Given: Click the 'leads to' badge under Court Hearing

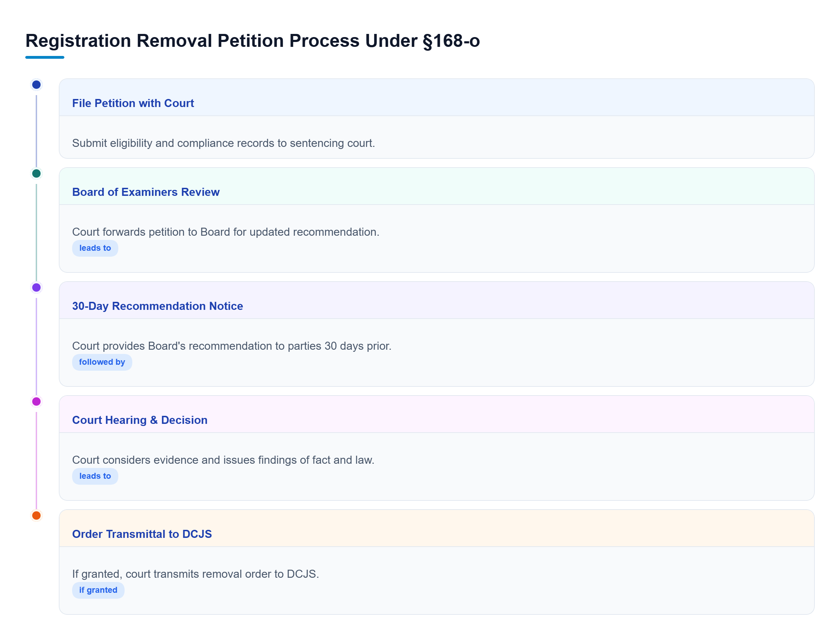Looking at the screenshot, I should [95, 476].
